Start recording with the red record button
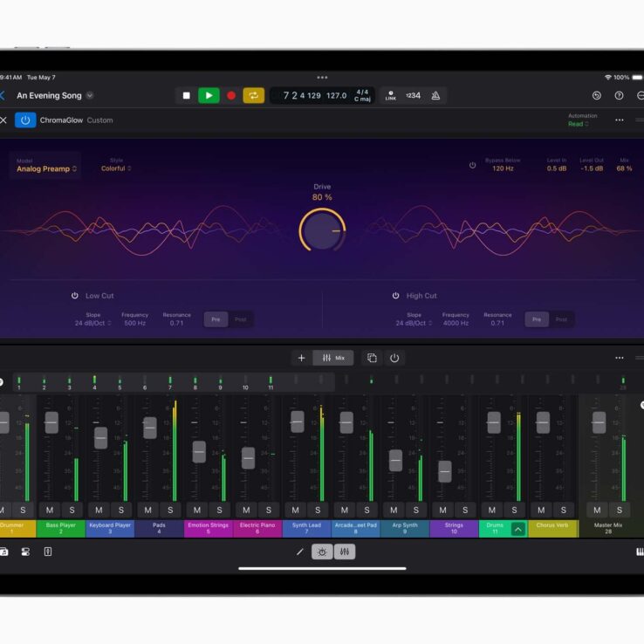Image resolution: width=644 pixels, height=644 pixels. click(x=231, y=96)
